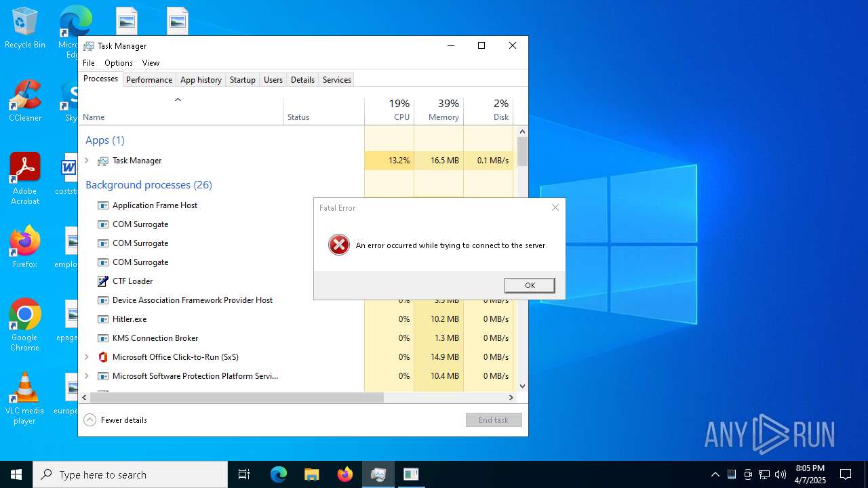Sort processes by CPU column

389,111
